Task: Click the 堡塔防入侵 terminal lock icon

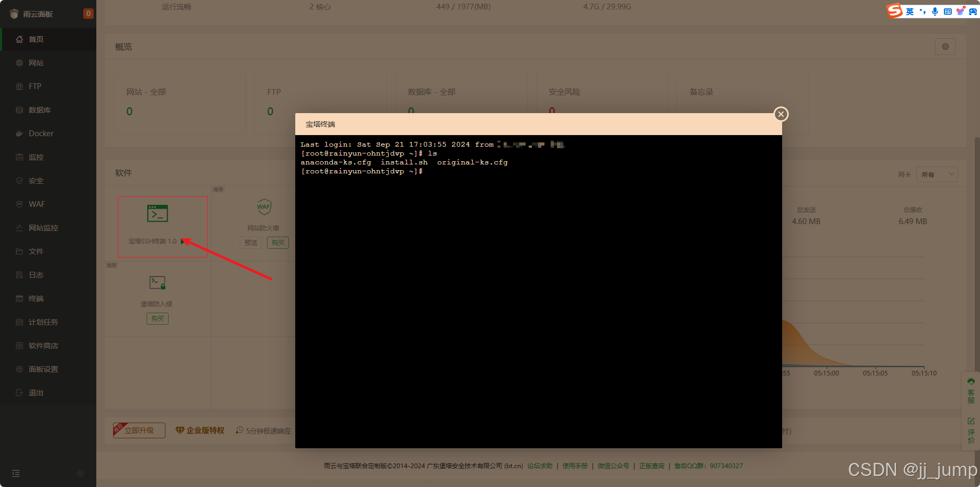Action: point(158,283)
